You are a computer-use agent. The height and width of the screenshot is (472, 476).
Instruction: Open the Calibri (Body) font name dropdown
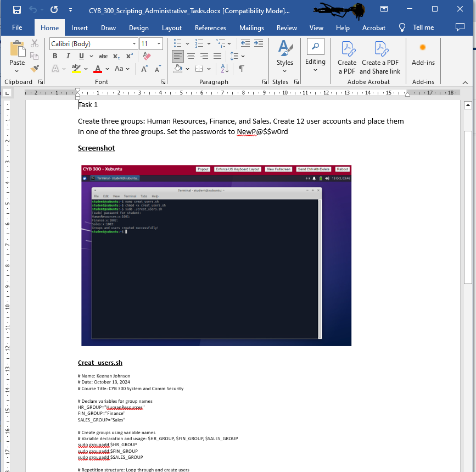pyautogui.click(x=134, y=44)
